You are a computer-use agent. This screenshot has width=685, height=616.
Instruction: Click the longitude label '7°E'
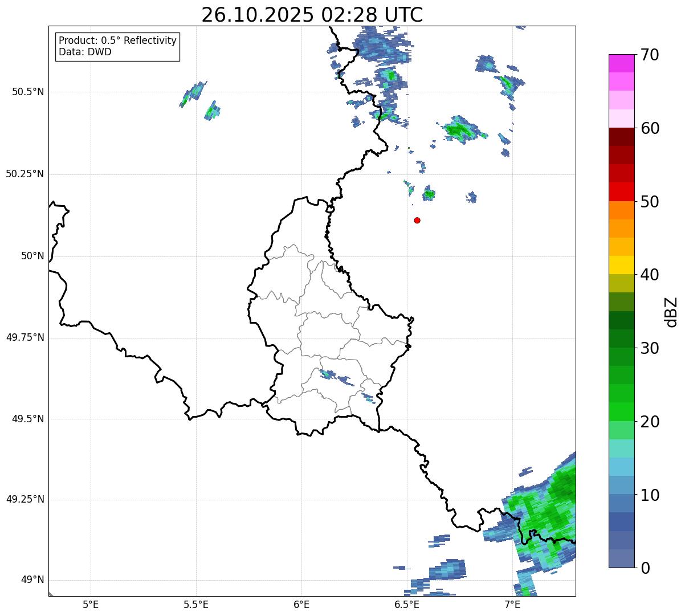point(512,604)
